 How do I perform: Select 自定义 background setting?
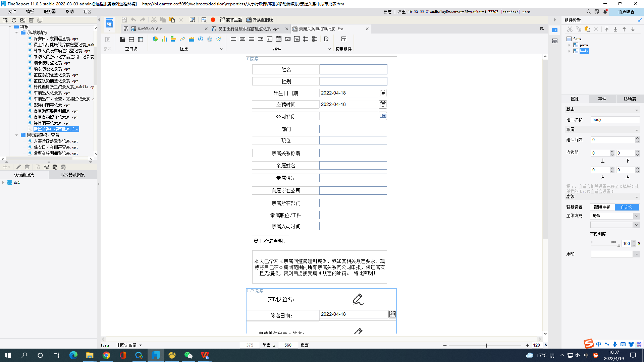pyautogui.click(x=626, y=207)
